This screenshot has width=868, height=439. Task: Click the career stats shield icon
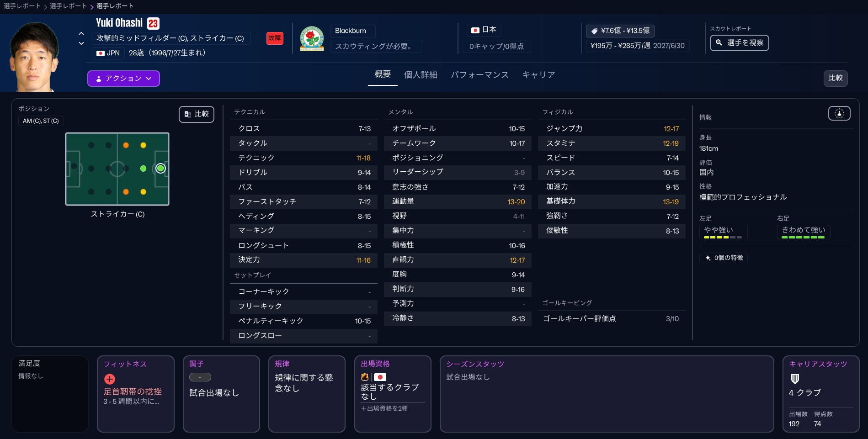coord(795,379)
